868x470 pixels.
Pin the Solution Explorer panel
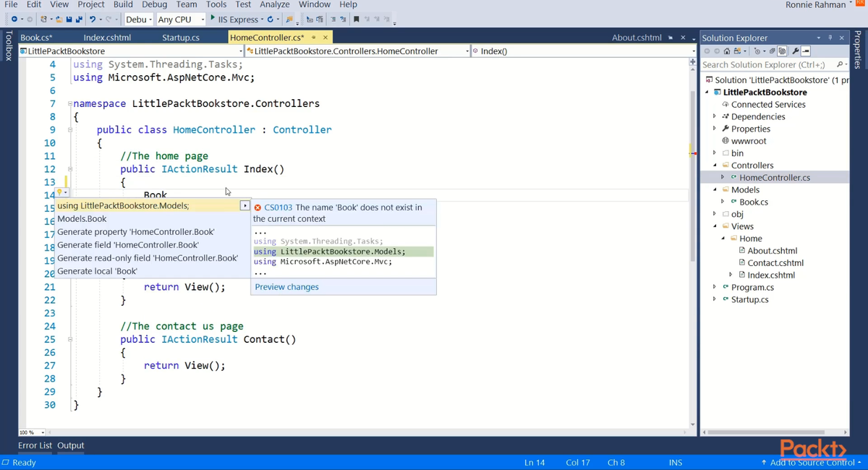830,38
